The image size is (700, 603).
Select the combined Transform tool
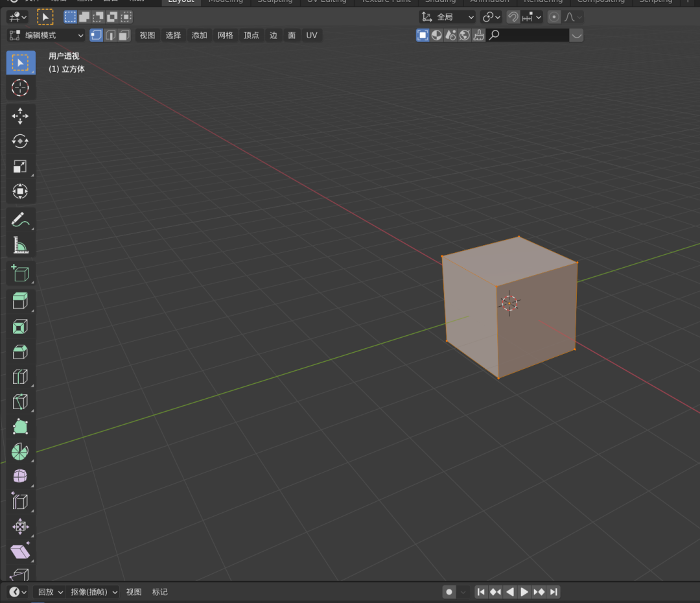[x=20, y=192]
